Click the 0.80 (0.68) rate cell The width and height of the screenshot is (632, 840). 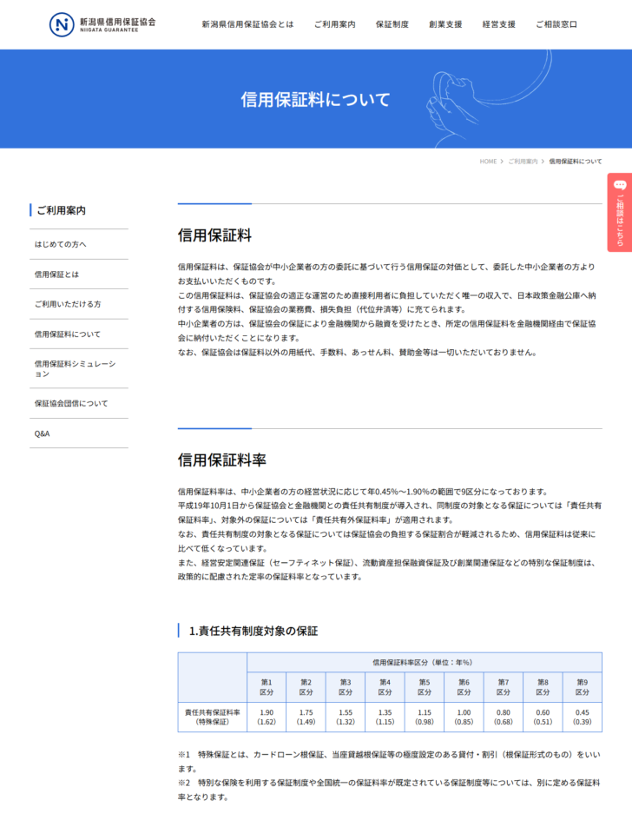pos(504,718)
